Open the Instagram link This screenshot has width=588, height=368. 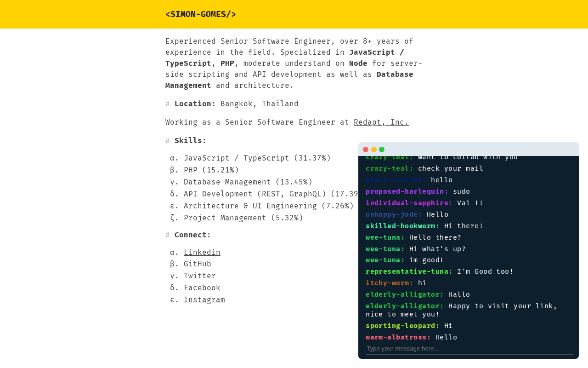pos(204,300)
